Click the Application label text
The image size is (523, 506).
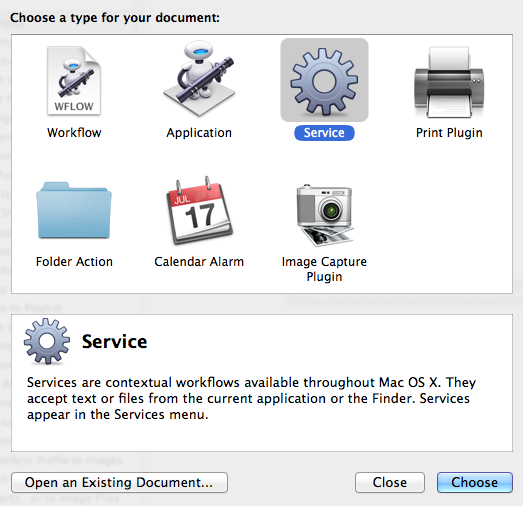(199, 133)
